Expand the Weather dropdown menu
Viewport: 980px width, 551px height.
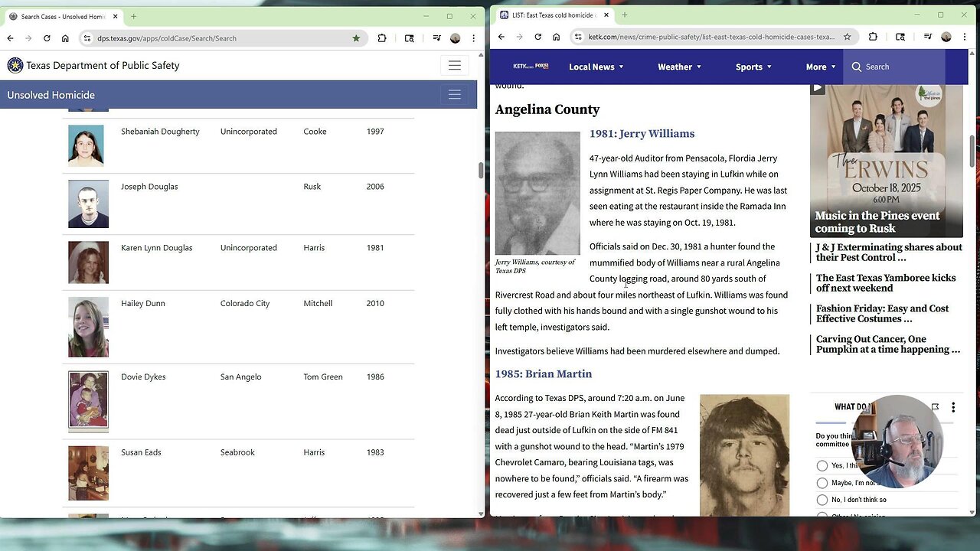pos(680,67)
